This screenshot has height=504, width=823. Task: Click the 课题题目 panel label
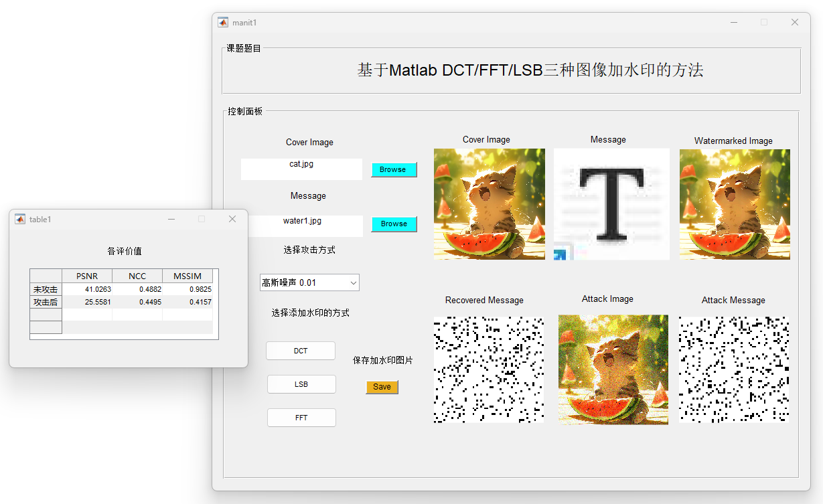pos(244,48)
